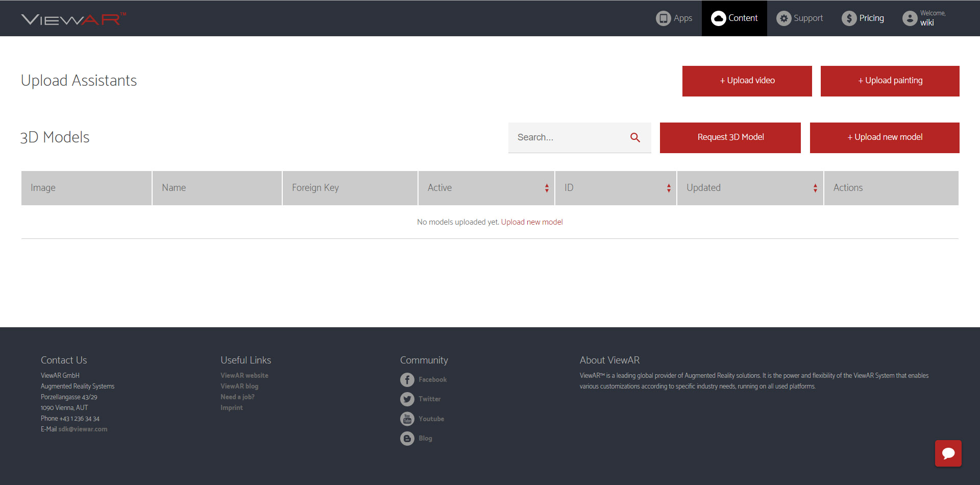The image size is (980, 485).
Task: Sort the table by Updated column
Action: point(815,188)
